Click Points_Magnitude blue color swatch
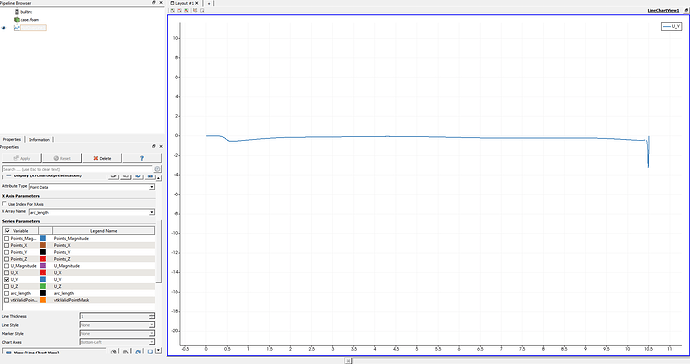Image resolution: width=690 pixels, height=364 pixels. pos(43,239)
